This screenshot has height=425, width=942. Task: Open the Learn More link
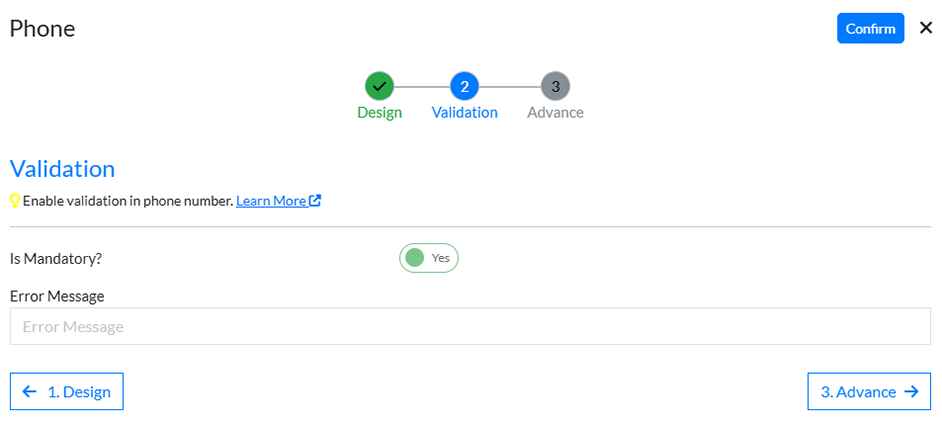[x=271, y=201]
